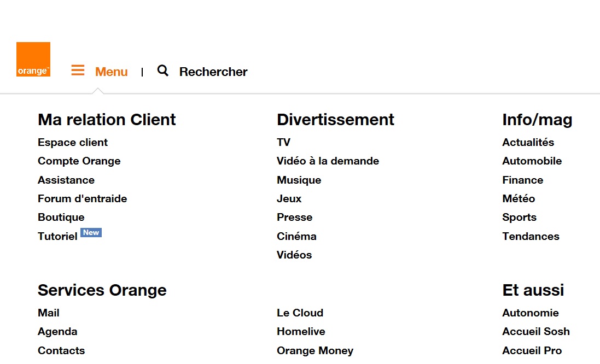Image resolution: width=600 pixels, height=364 pixels.
Task: Open the Agenda link
Action: 57,332
